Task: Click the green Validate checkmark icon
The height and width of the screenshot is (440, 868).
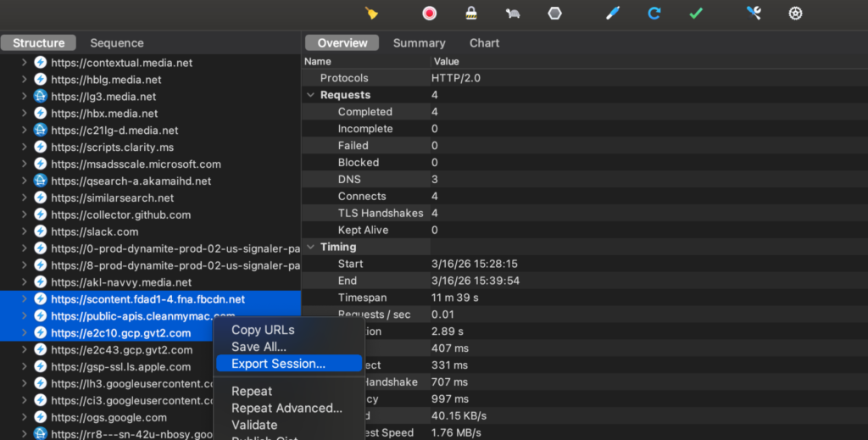Action: click(x=696, y=13)
